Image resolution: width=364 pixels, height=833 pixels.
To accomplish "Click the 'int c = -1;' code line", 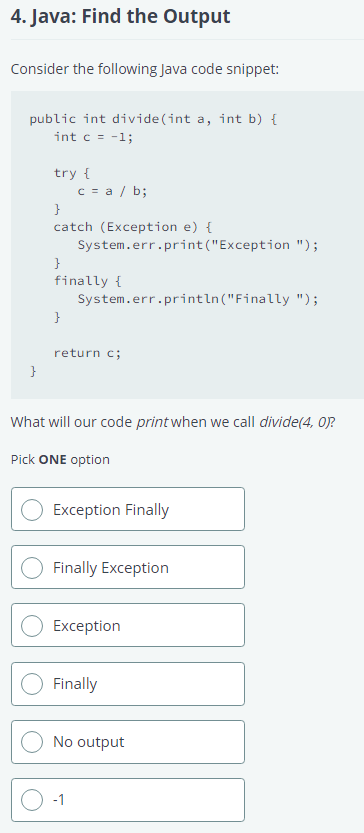I will coord(94,137).
